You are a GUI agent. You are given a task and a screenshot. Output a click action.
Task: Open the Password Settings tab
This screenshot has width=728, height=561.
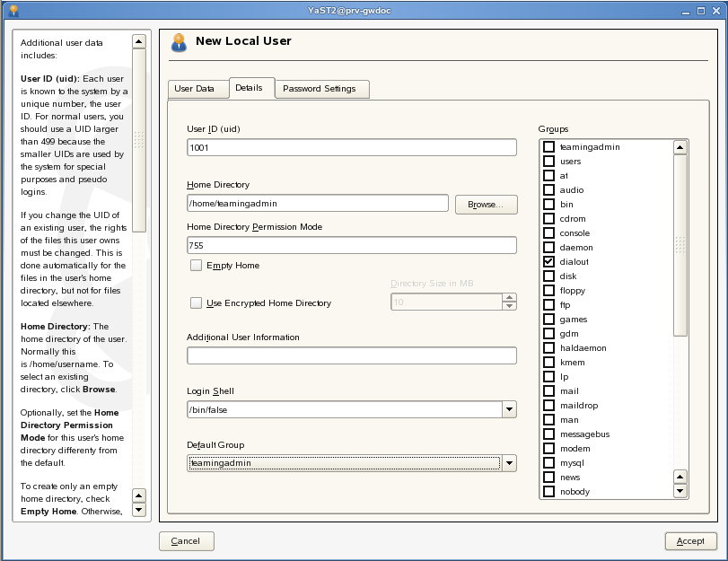(319, 89)
